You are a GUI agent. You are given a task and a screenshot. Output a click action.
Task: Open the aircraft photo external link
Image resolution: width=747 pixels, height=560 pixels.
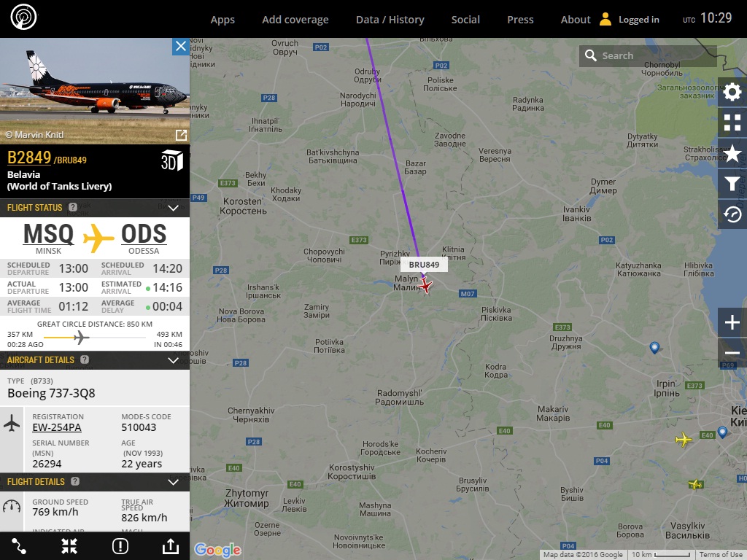181,135
